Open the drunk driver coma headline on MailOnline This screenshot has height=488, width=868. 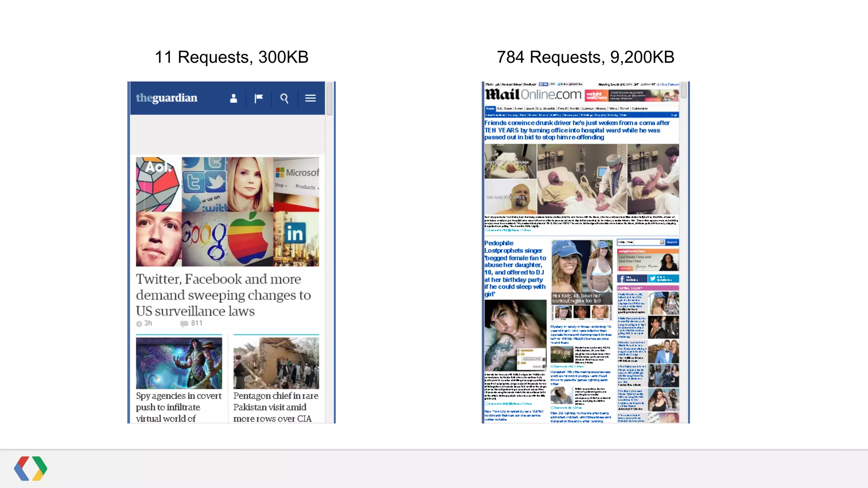click(577, 130)
